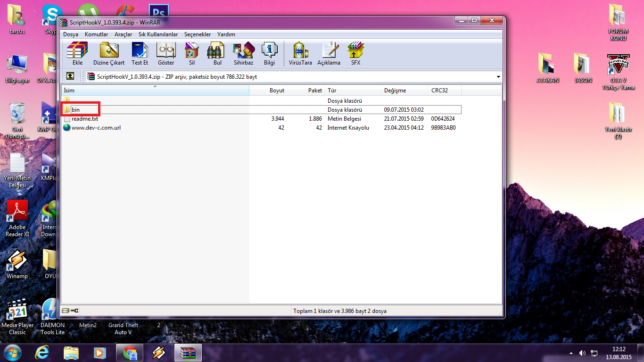
Task: Click the volume icon in system tray
Action: tap(582, 353)
